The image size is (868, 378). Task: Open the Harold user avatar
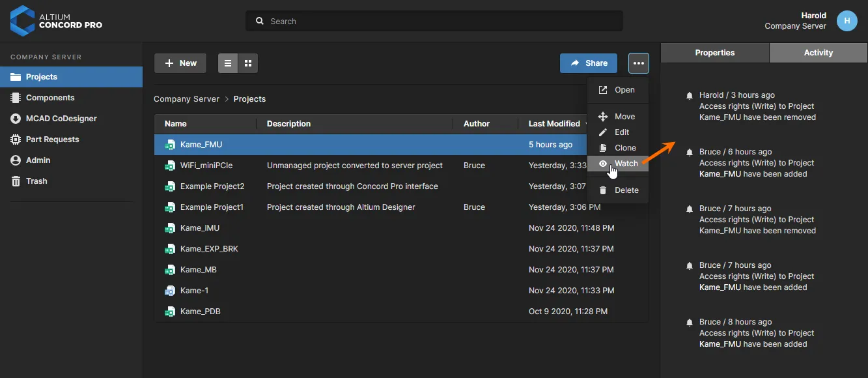click(x=847, y=21)
